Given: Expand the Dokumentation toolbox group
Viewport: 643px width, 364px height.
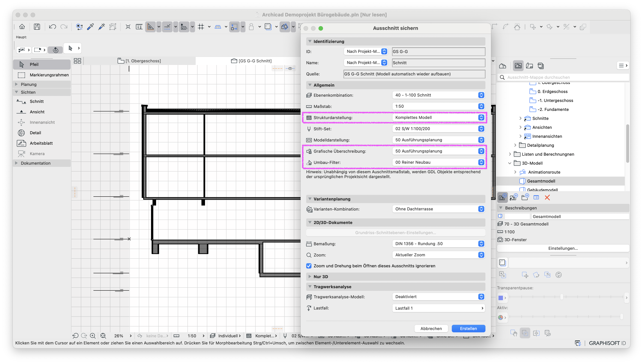Looking at the screenshot, I should click(x=16, y=163).
